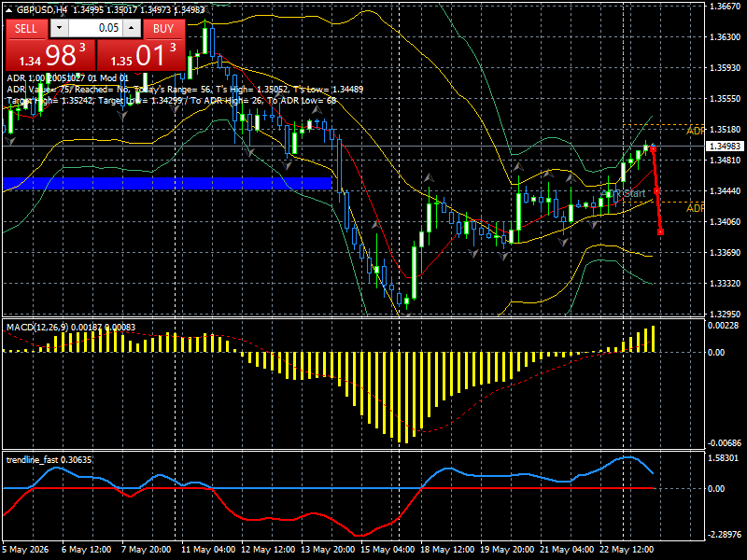The width and height of the screenshot is (747, 560).
Task: Click the red SELL button
Action: pyautogui.click(x=26, y=29)
